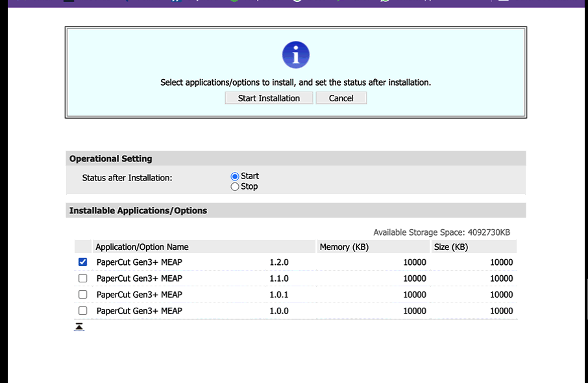Click PaperCut Gen3+ MEAP name in 1.1.0 row

point(140,278)
